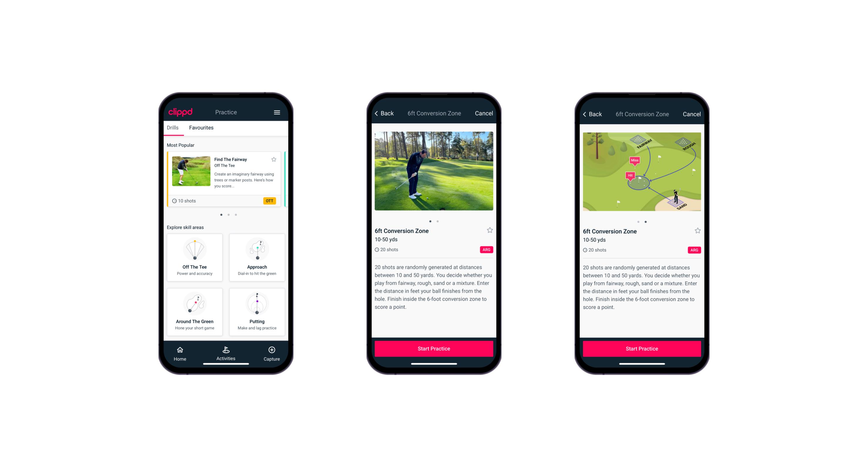Tap the clock icon next to 20 shots
The height and width of the screenshot is (467, 868).
(378, 250)
